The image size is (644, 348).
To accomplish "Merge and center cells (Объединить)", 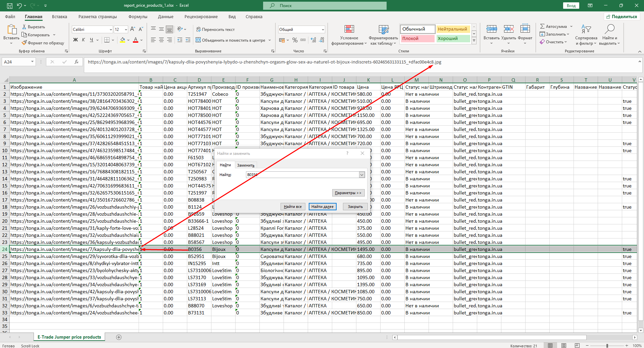I will [230, 40].
